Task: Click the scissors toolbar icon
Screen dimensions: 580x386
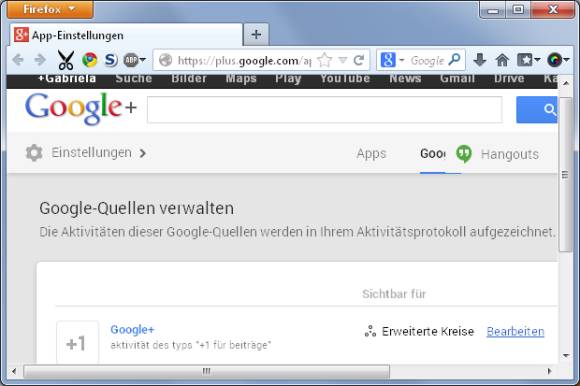Action: (x=66, y=60)
